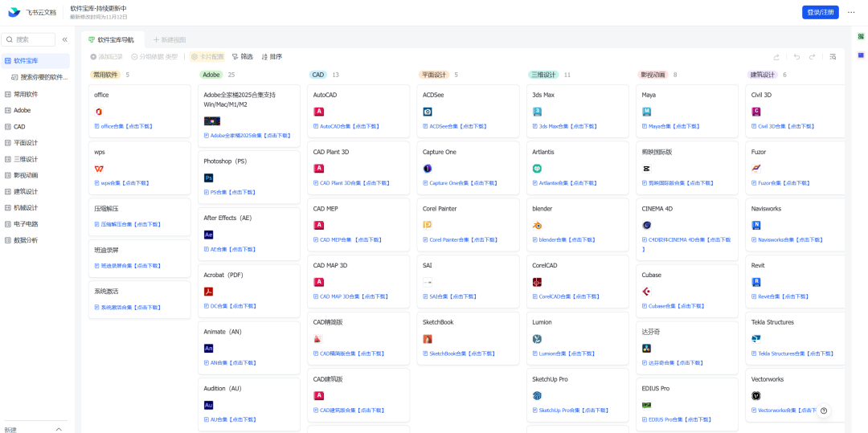Click the undo arrow icon
Screen dimensions: 868x433
tap(796, 57)
